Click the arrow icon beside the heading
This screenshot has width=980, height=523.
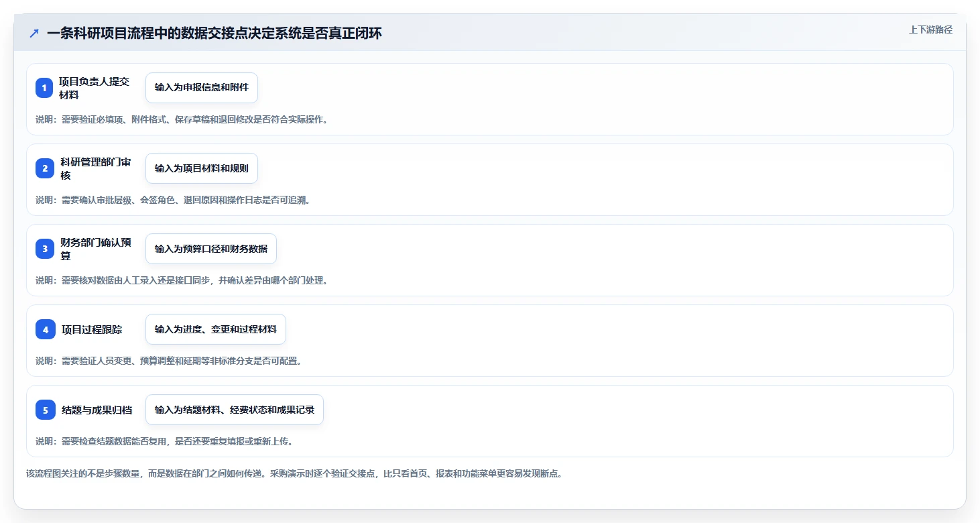(34, 34)
